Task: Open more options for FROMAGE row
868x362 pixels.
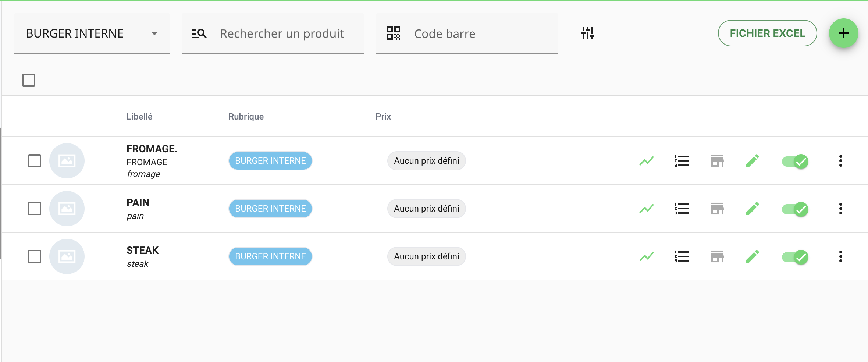Action: click(x=840, y=161)
